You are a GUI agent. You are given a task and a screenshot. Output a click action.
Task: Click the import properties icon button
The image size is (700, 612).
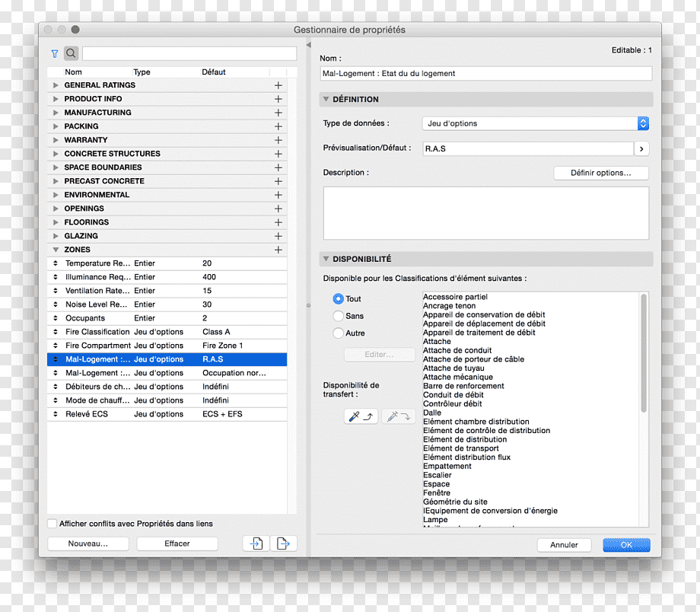[x=256, y=543]
